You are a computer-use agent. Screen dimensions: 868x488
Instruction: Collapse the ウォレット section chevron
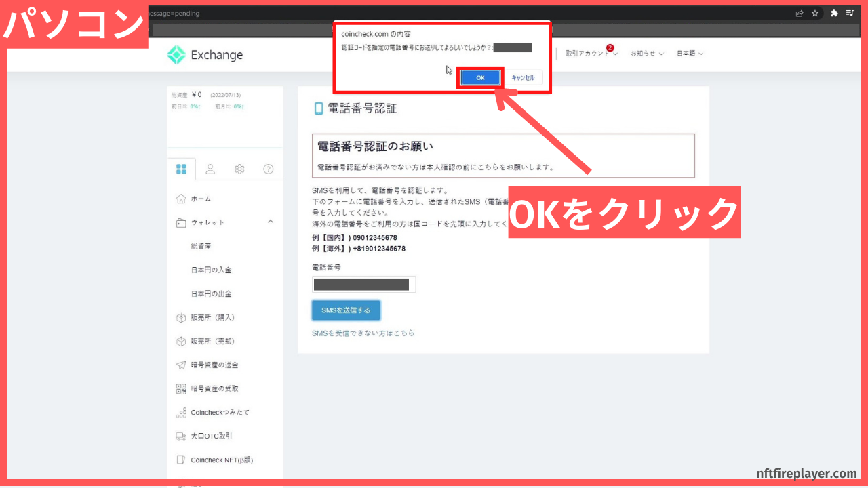(271, 222)
